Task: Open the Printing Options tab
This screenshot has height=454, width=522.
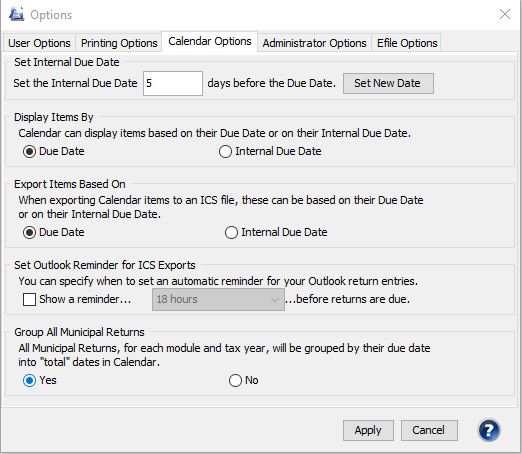Action: (119, 43)
